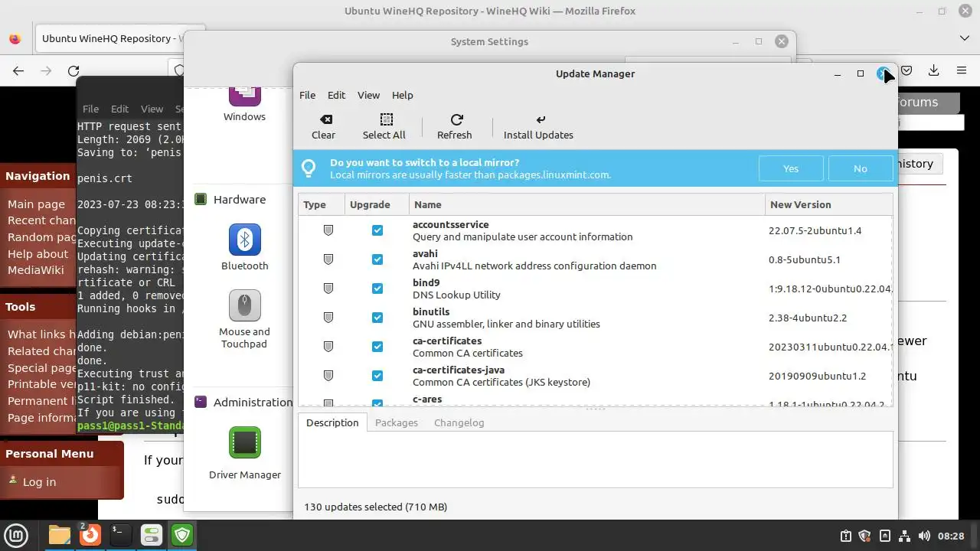Image resolution: width=980 pixels, height=551 pixels.
Task: Uncheck the ca-certificates-java upgrade checkbox
Action: click(x=377, y=376)
